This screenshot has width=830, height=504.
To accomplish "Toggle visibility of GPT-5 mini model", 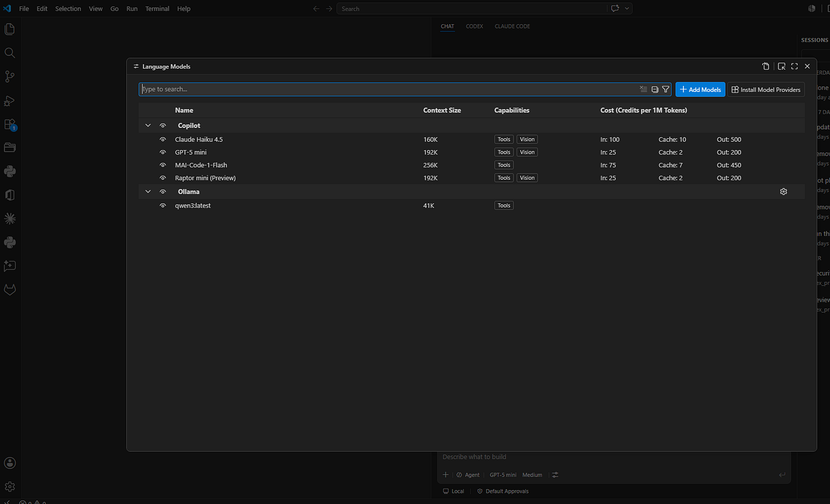I will pos(162,152).
